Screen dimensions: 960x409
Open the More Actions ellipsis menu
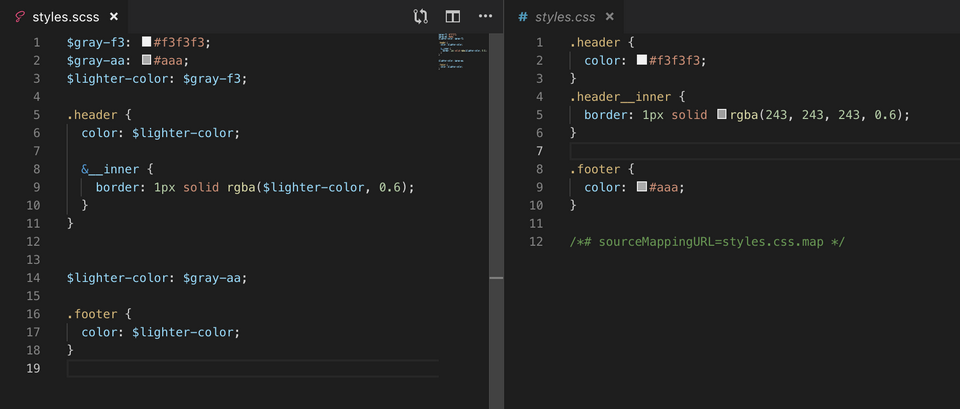[x=485, y=17]
